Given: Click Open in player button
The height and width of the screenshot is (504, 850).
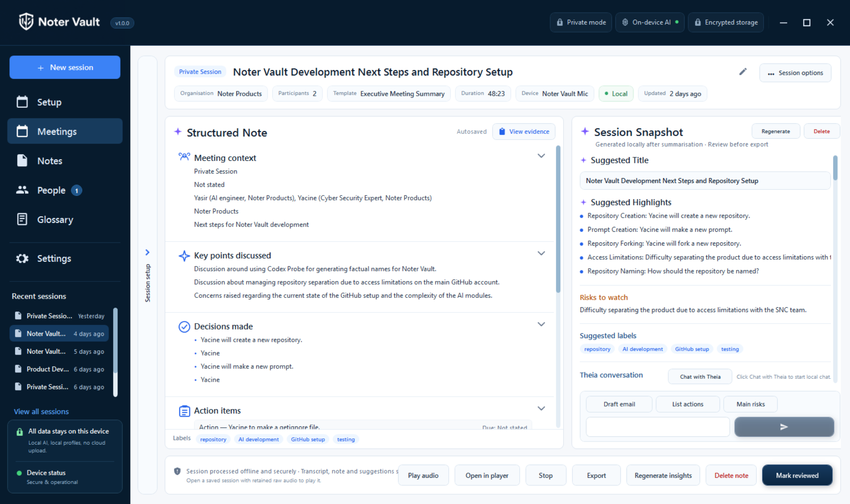Looking at the screenshot, I should click(487, 475).
